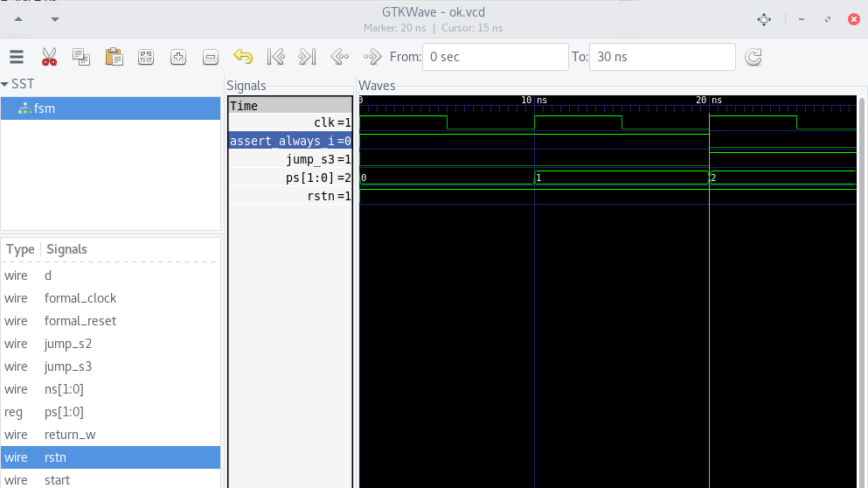
Task: Select formal_reset in signal list
Action: point(111,321)
